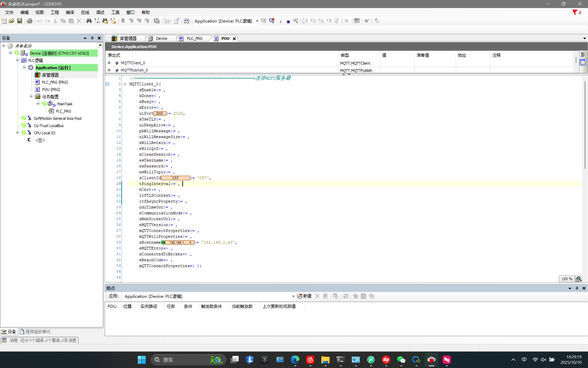Click the taskbar 搜索 search box
Screen dimensions: 588x368
coord(189,360)
